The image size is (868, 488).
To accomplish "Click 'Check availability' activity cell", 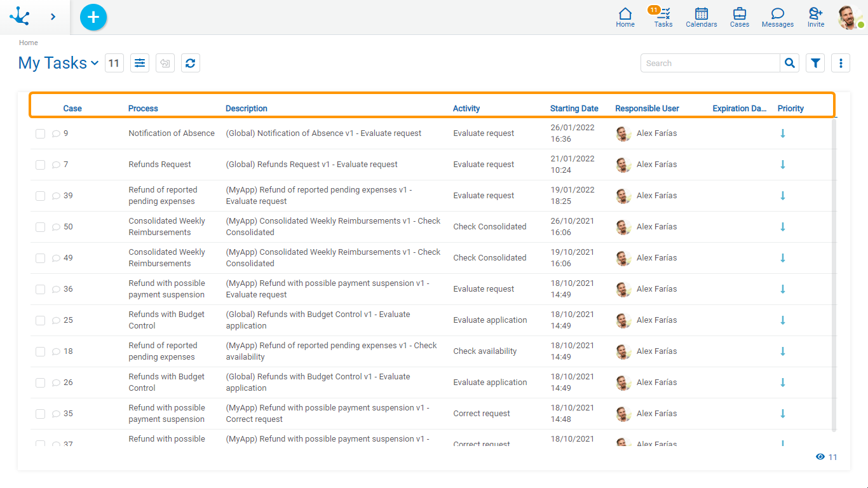I will [x=485, y=351].
